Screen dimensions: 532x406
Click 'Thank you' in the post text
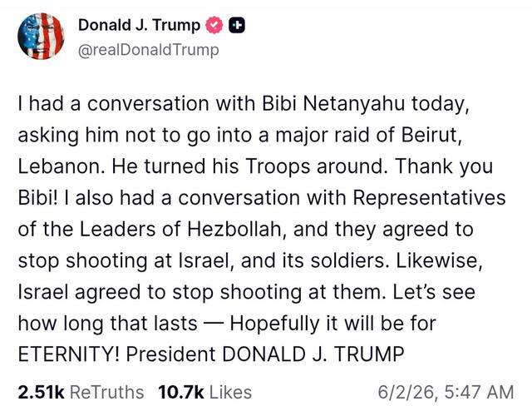point(444,166)
